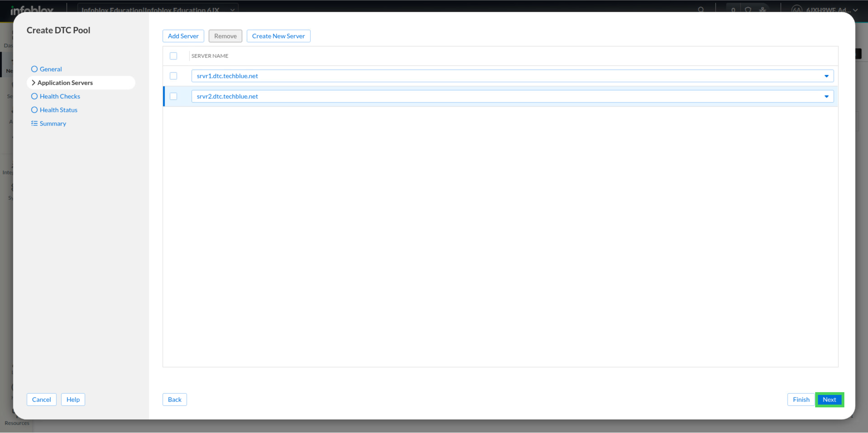Click the Health Status step circle icon
868x433 pixels.
pyautogui.click(x=34, y=110)
